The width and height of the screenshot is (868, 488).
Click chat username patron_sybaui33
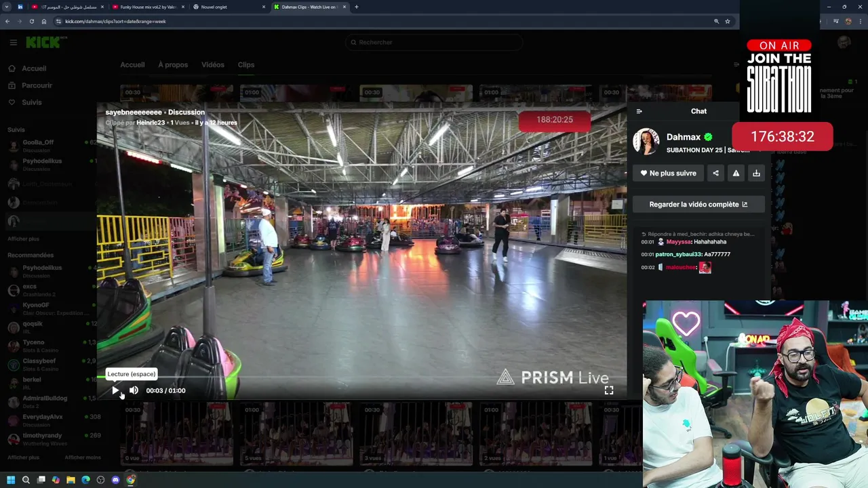click(x=678, y=254)
